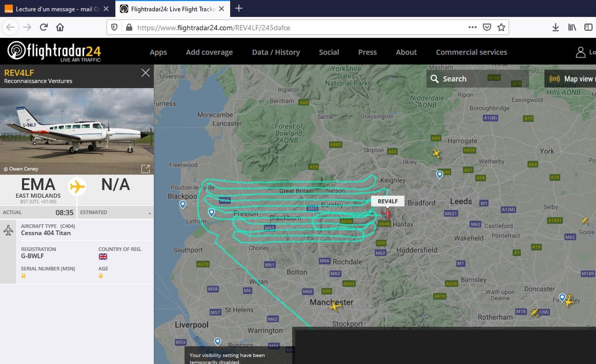Image resolution: width=596 pixels, height=364 pixels.
Task: Click the browser forward arrow
Action: coord(27,27)
